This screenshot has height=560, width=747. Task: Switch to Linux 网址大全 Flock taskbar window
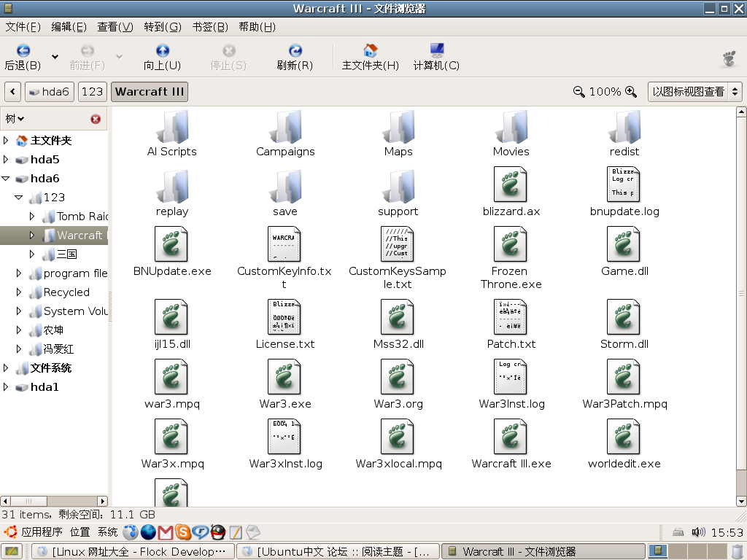pos(133,551)
